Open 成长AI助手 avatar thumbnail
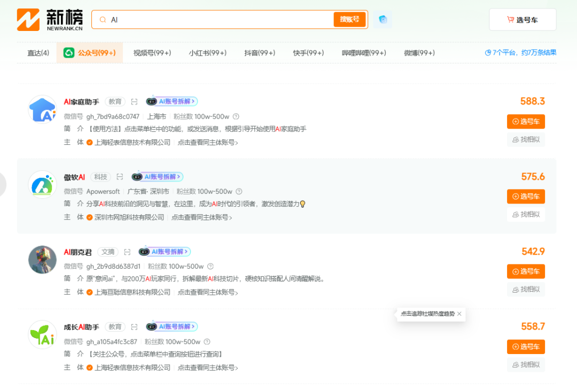The width and height of the screenshot is (577, 392). [42, 335]
